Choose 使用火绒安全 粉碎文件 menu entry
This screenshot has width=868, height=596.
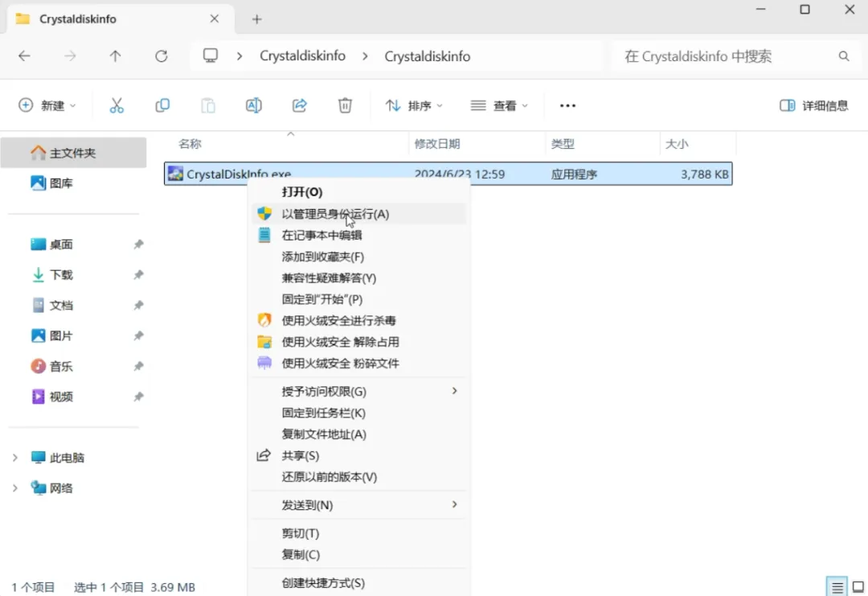[x=358, y=364]
